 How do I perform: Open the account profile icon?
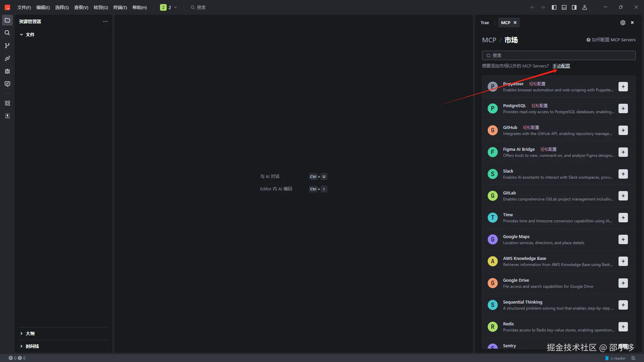585,7
